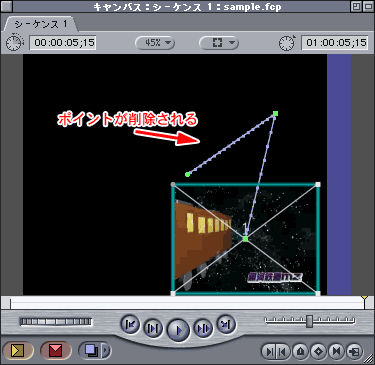Click the Add Marker button
This screenshot has width=375, height=365.
coord(301,351)
